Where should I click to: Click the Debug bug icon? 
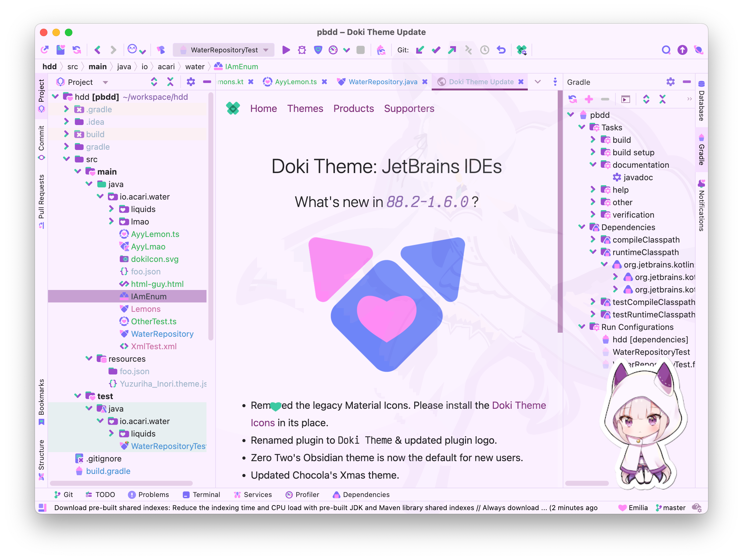(x=302, y=50)
